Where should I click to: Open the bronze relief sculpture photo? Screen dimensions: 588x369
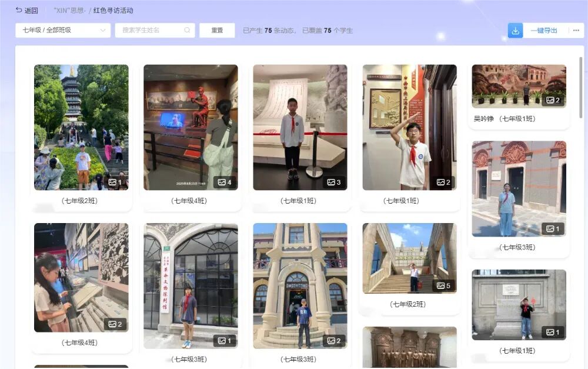[410, 347]
